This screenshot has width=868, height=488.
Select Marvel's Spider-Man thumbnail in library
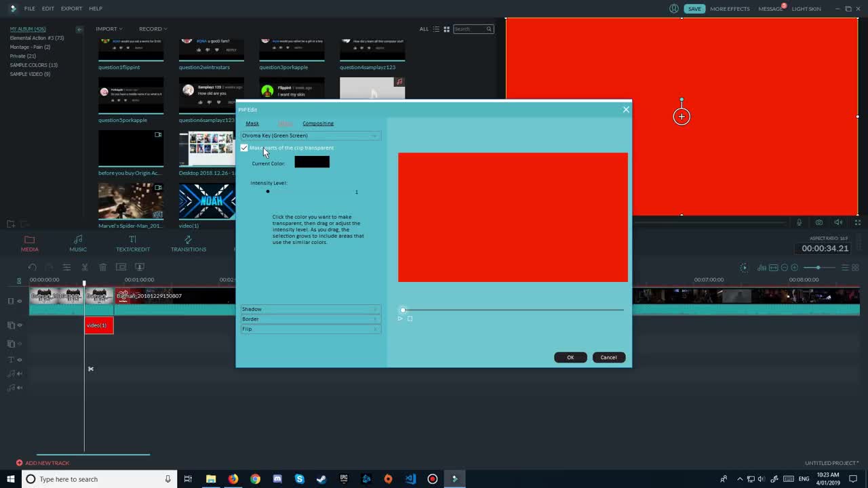(131, 201)
